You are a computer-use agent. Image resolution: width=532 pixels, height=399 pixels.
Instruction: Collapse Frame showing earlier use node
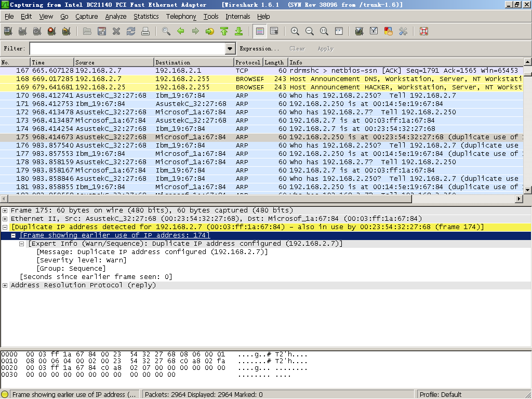[x=13, y=235]
